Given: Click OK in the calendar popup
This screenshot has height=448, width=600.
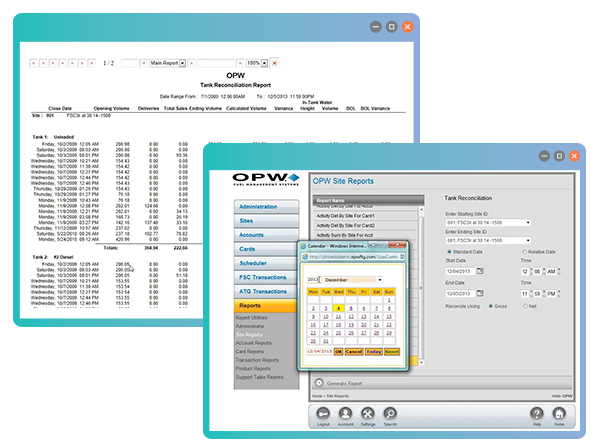Looking at the screenshot, I should [x=338, y=351].
